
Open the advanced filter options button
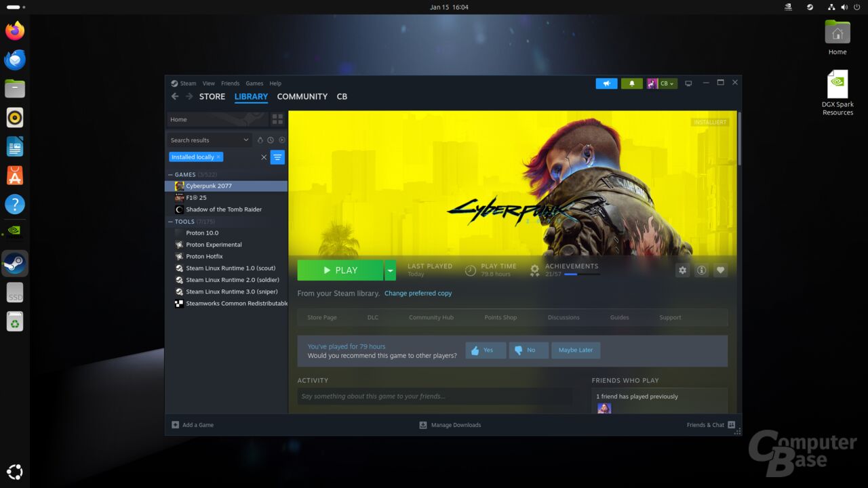pyautogui.click(x=277, y=157)
